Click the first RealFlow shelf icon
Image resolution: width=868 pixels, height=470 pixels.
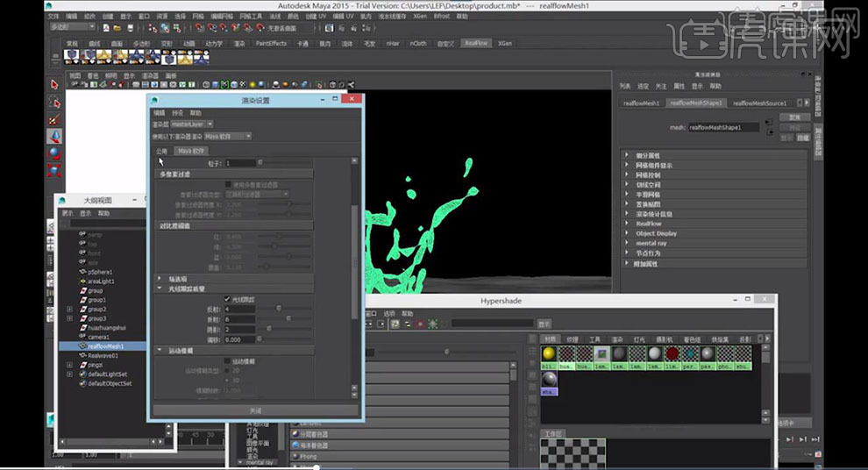[x=71, y=56]
